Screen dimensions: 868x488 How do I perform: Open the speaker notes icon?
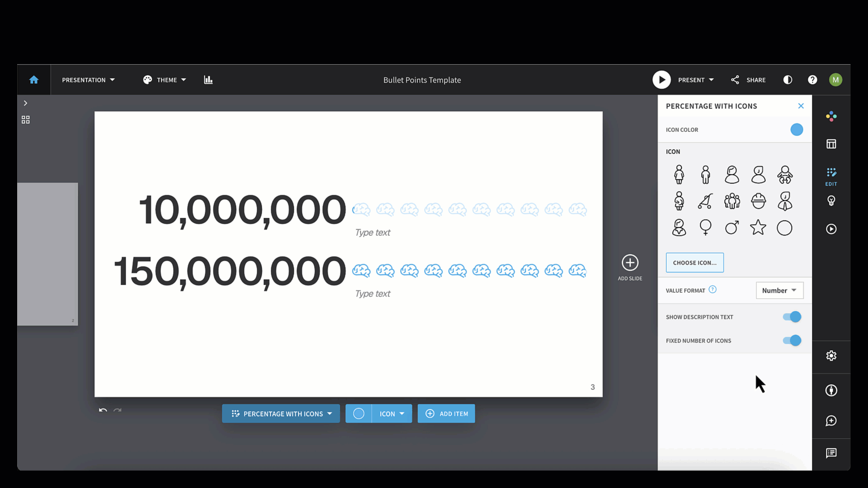tap(831, 453)
